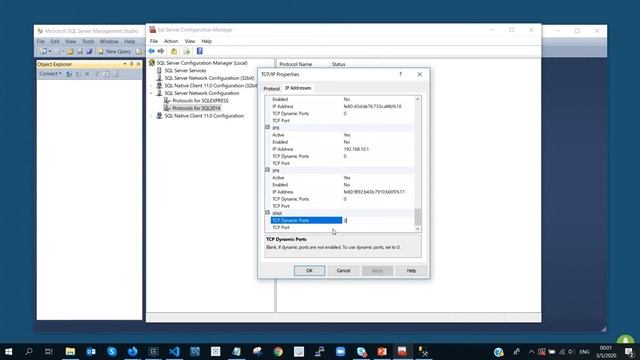Collapse the IP9 section

pyautogui.click(x=267, y=170)
